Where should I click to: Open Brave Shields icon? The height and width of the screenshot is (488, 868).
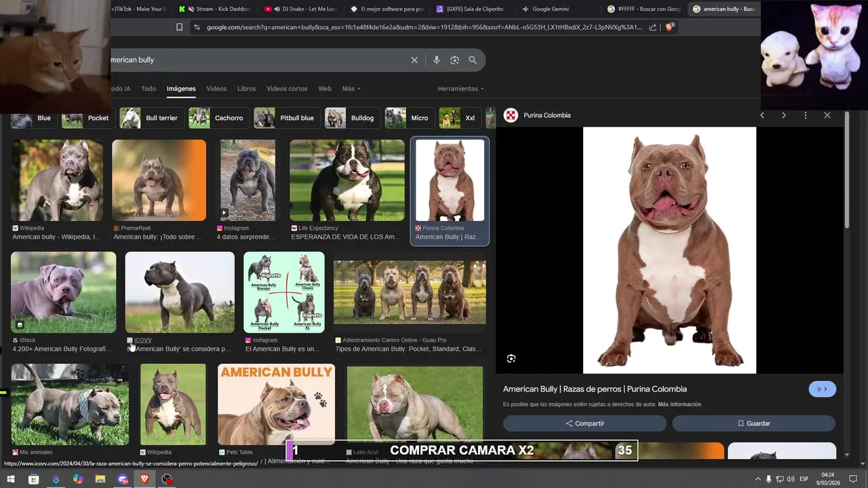pos(669,27)
